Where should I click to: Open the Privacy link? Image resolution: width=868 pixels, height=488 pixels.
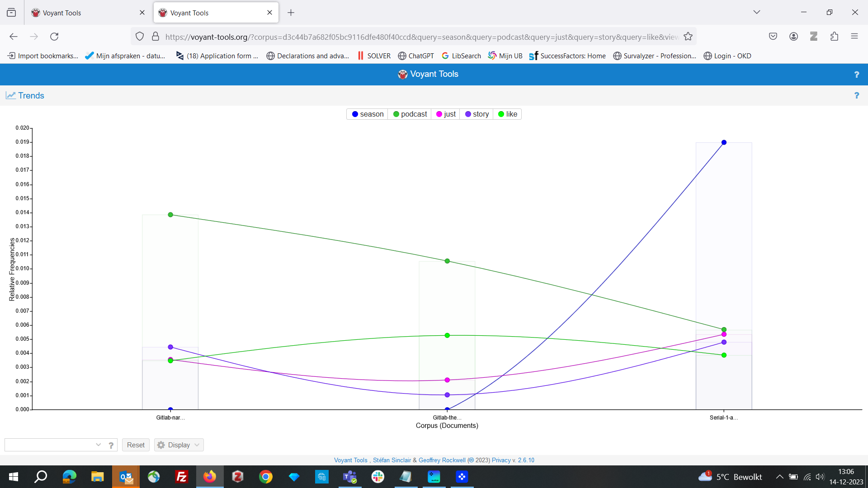501,460
